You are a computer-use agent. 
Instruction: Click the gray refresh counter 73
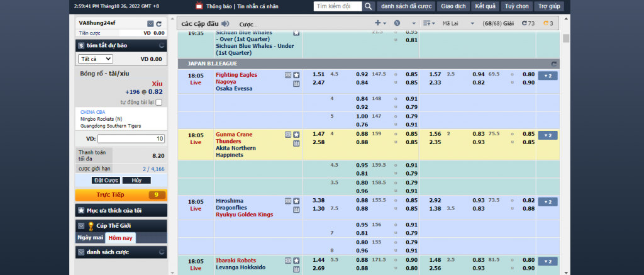pyautogui.click(x=528, y=23)
